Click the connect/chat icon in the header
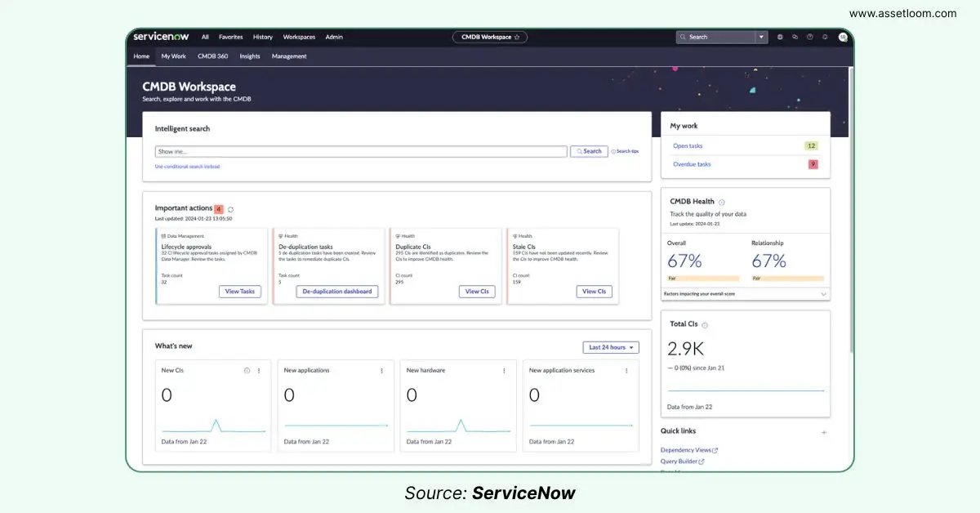Viewport: 980px width, 513px height. [795, 37]
